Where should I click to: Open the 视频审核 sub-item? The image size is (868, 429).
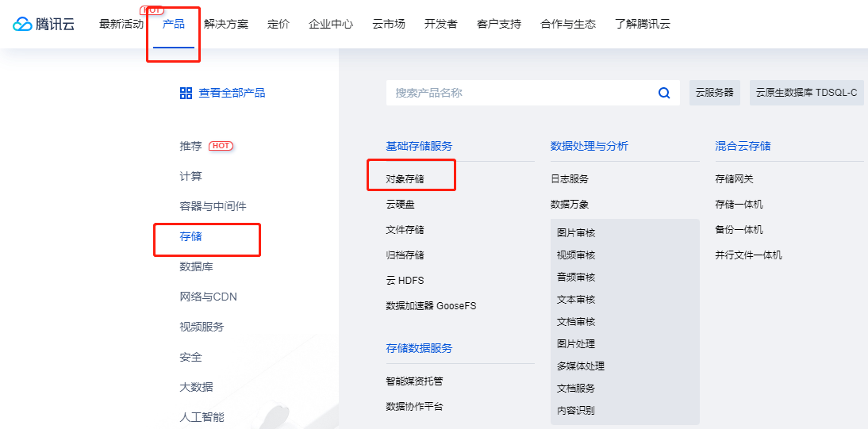(576, 255)
